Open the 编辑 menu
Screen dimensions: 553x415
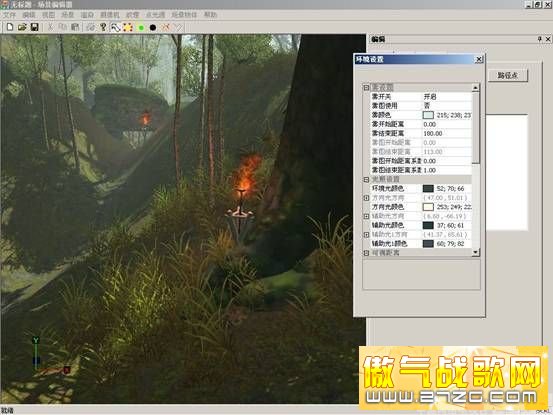click(x=29, y=15)
